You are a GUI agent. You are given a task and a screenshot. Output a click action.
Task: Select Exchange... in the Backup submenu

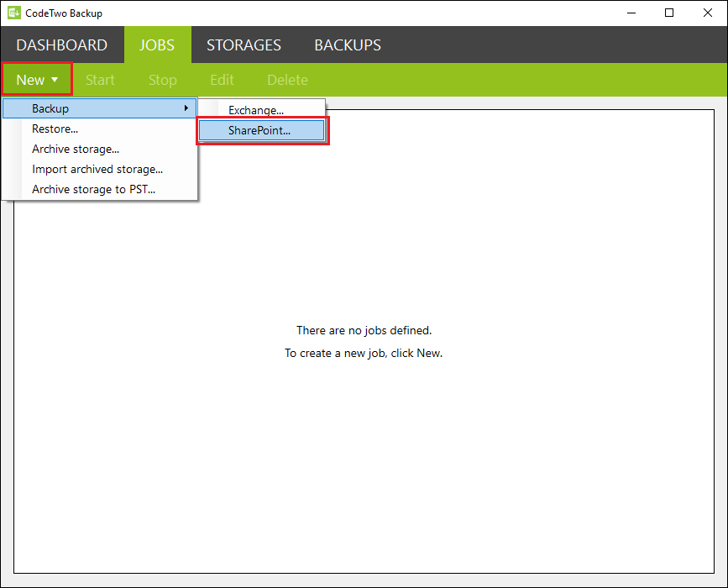coord(262,110)
